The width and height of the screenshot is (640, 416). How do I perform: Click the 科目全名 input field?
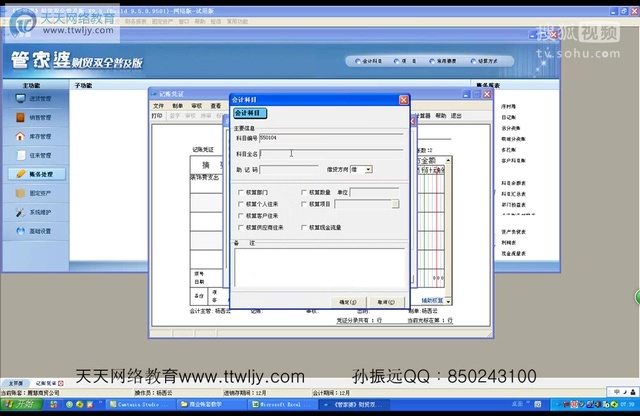pos(332,153)
